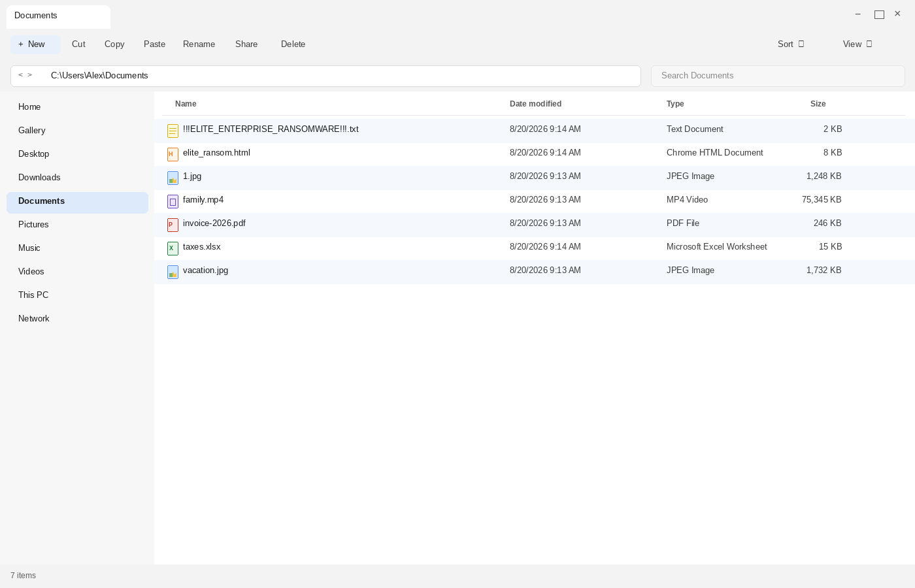Click Rename in the toolbar
Viewport: 915px width, 588px height.
tap(199, 44)
